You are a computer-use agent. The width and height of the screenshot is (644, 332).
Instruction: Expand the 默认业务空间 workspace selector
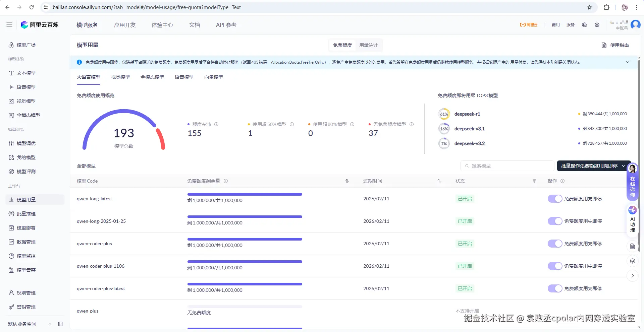point(50,324)
